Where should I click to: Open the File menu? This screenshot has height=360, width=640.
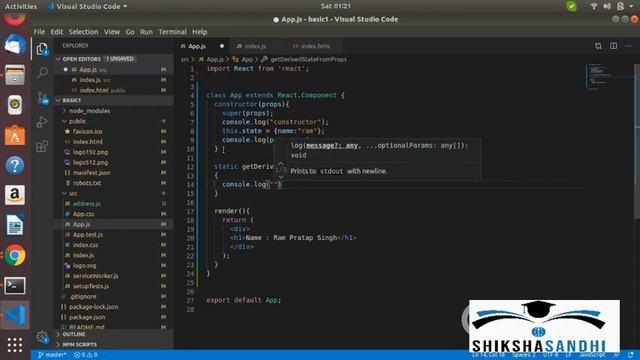coord(39,32)
